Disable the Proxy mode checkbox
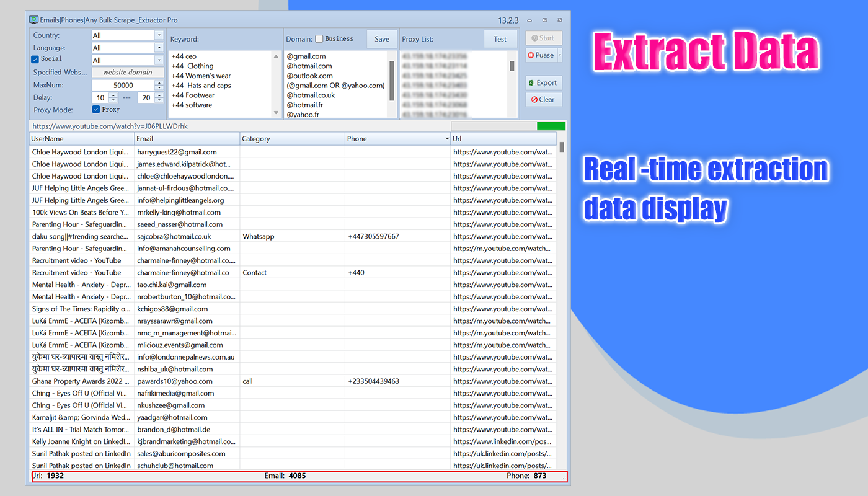This screenshot has width=868, height=496. (x=96, y=110)
